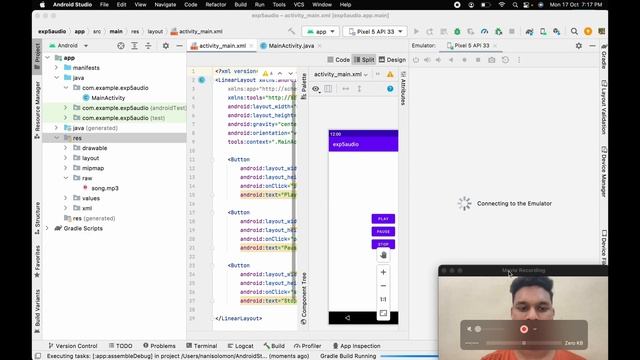Image resolution: width=640 pixels, height=360 pixels.
Task: Open the Pixel 5 API 33 device dropdown
Action: click(376, 31)
